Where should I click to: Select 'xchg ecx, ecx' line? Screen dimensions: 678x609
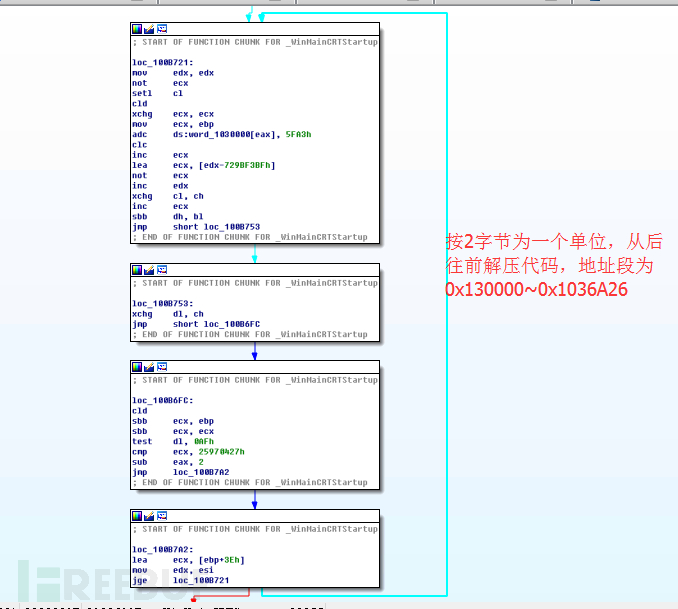pyautogui.click(x=173, y=114)
